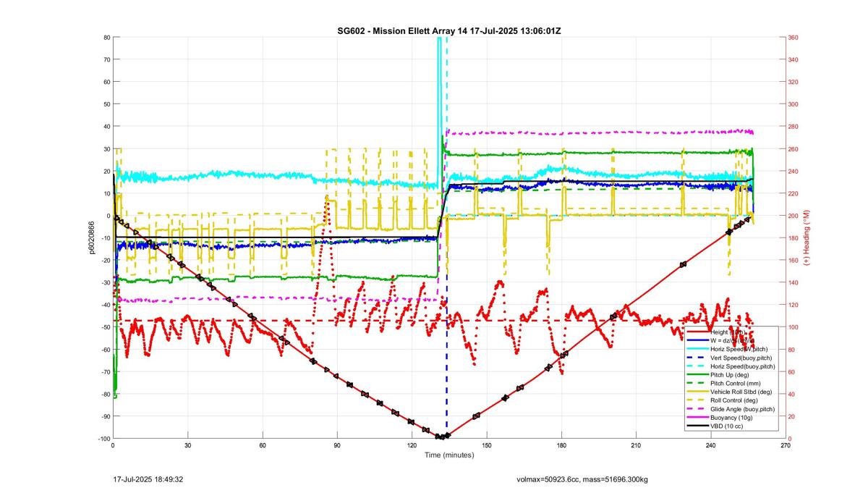Click the right axis tick label '100'
This screenshot has width=868, height=493.
tap(794, 327)
